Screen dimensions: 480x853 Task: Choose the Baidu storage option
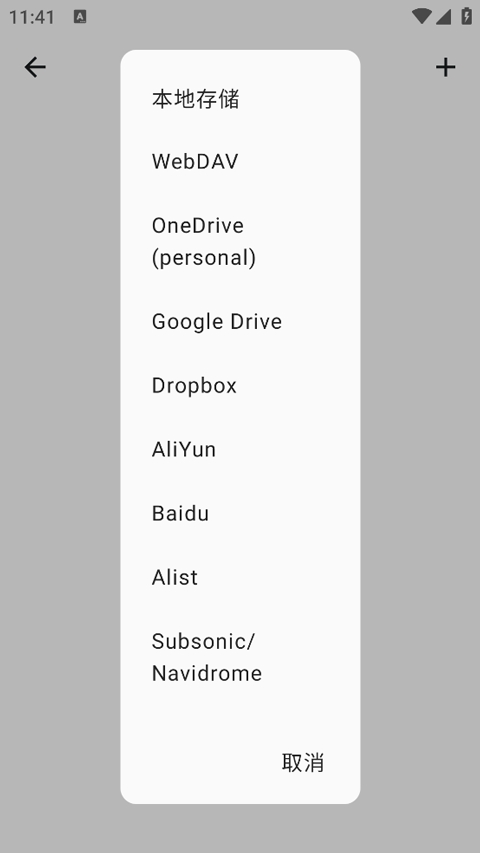240,514
